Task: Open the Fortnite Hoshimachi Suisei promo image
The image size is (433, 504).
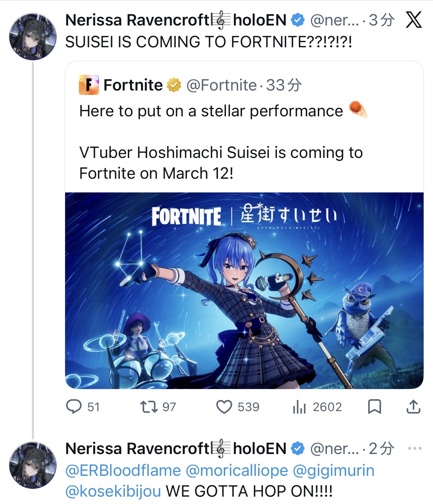Action: tap(244, 290)
